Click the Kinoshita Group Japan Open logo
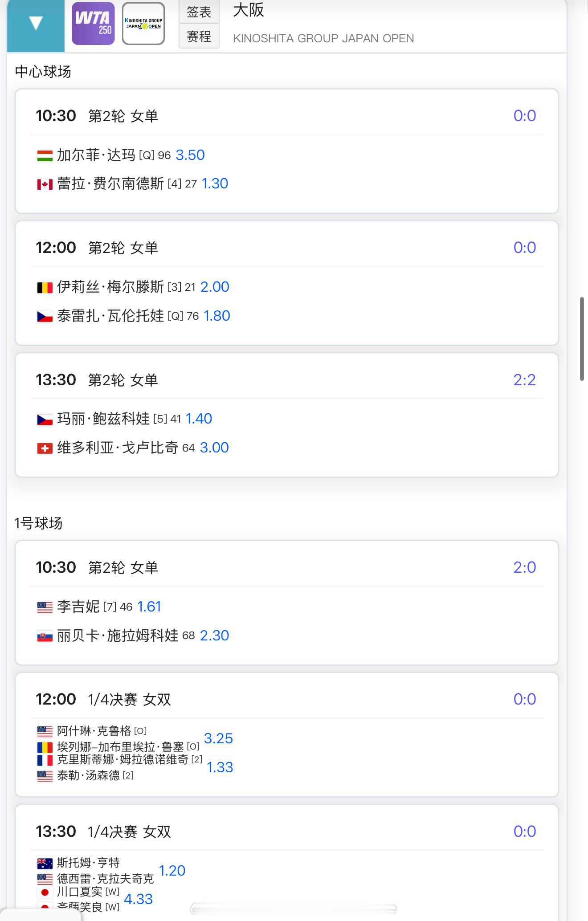Screen dimensions: 588x921 143,24
